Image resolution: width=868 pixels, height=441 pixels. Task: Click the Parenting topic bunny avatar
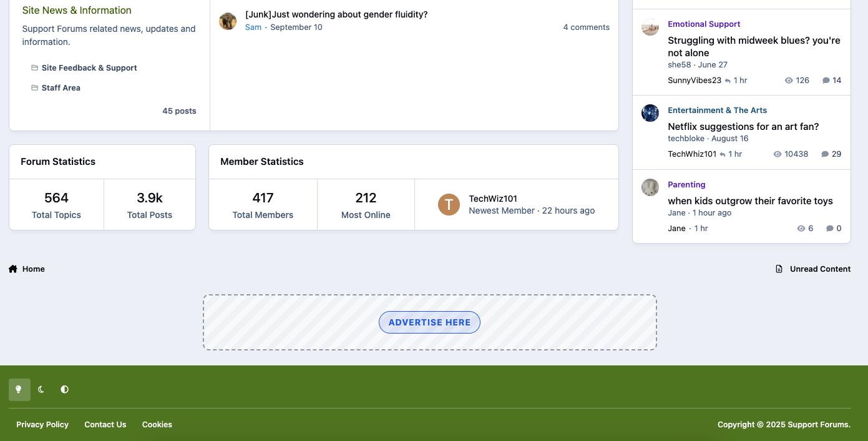coord(650,187)
